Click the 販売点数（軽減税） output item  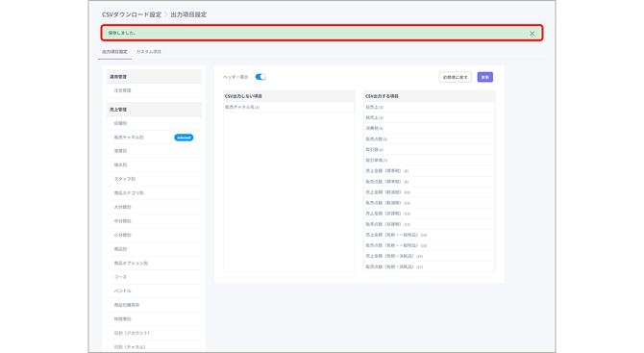430,203
